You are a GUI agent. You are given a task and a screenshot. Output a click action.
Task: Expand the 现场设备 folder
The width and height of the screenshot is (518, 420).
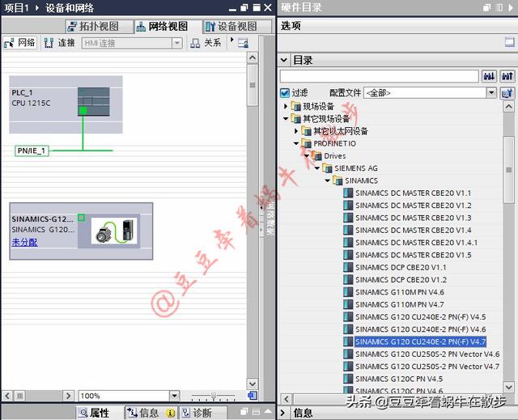[x=286, y=106]
